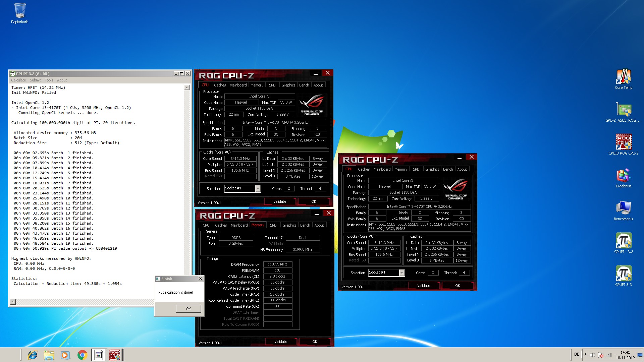Minimize the right CPU-Z window
Viewport: 644px width, 362px height.
pyautogui.click(x=460, y=158)
